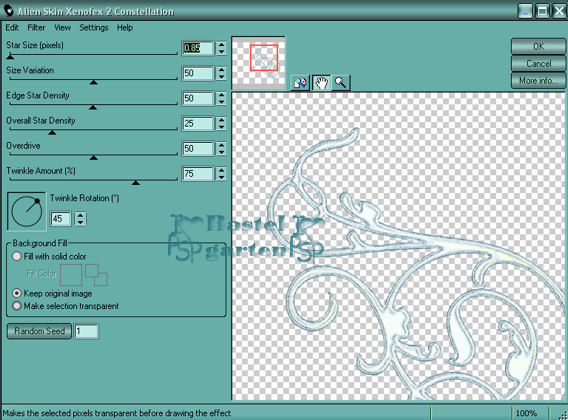Click the Overall Star Density value field
The height and width of the screenshot is (420, 568).
[198, 123]
